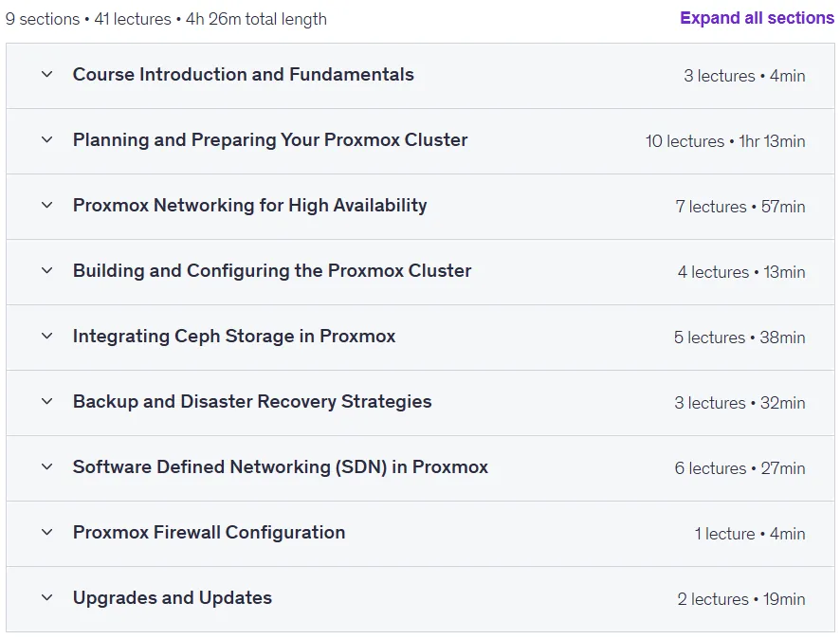Toggle chevron for Backup and Disaster Recovery Strategies
This screenshot has width=840, height=639.
click(47, 401)
